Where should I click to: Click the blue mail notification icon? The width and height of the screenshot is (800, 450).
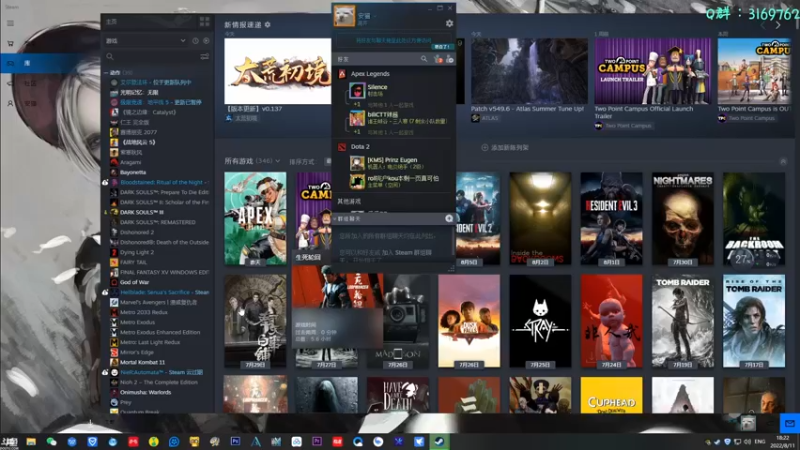(x=790, y=423)
